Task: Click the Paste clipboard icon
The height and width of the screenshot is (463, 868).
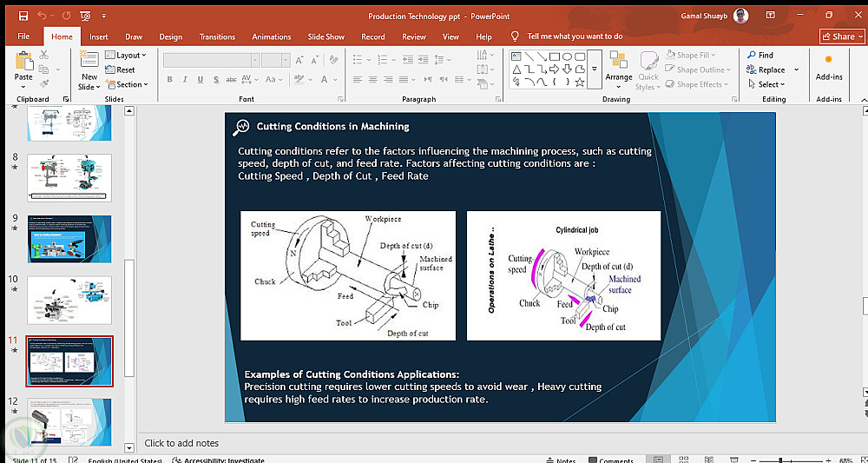Action: (23, 61)
